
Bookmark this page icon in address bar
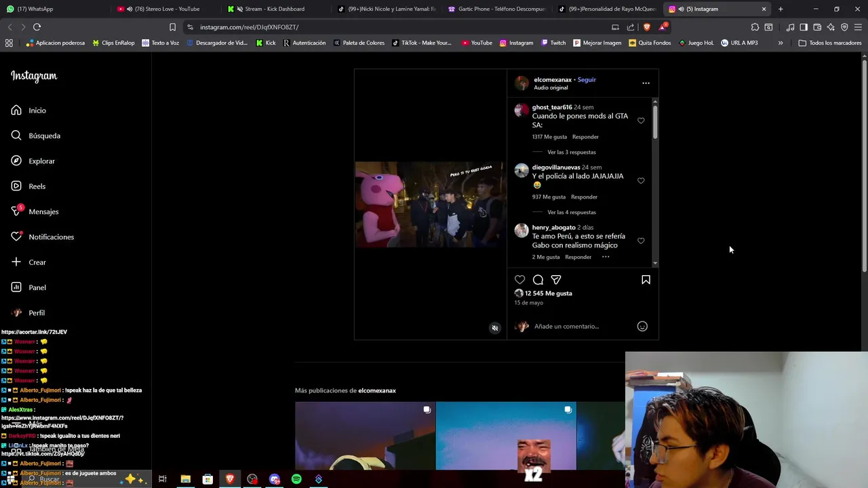coord(172,27)
